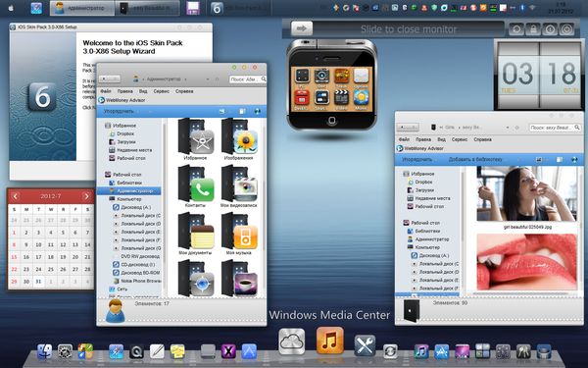Click the home button on the iPhone widget
The image size is (588, 368).
click(x=332, y=121)
